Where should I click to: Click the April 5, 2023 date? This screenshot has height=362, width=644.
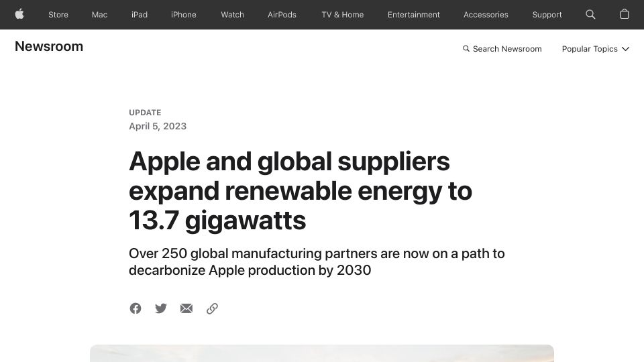[x=158, y=127]
